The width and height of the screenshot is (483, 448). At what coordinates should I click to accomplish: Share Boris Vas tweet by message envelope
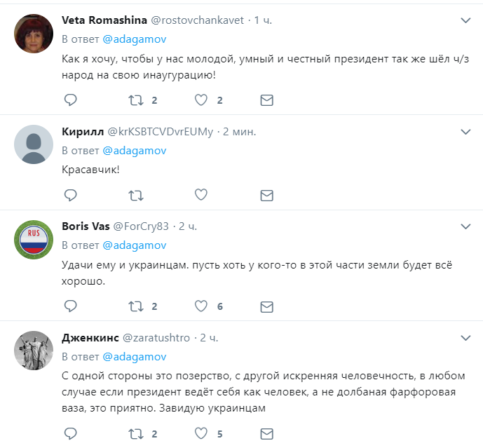tap(267, 307)
